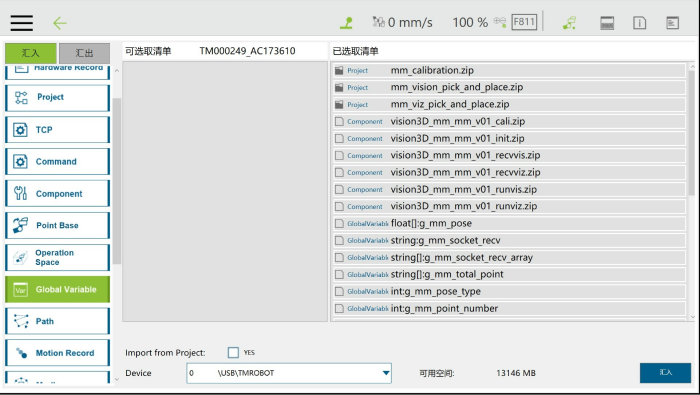The height and width of the screenshot is (395, 700).
Task: Switch to the 汇入 import tab
Action: (31, 53)
